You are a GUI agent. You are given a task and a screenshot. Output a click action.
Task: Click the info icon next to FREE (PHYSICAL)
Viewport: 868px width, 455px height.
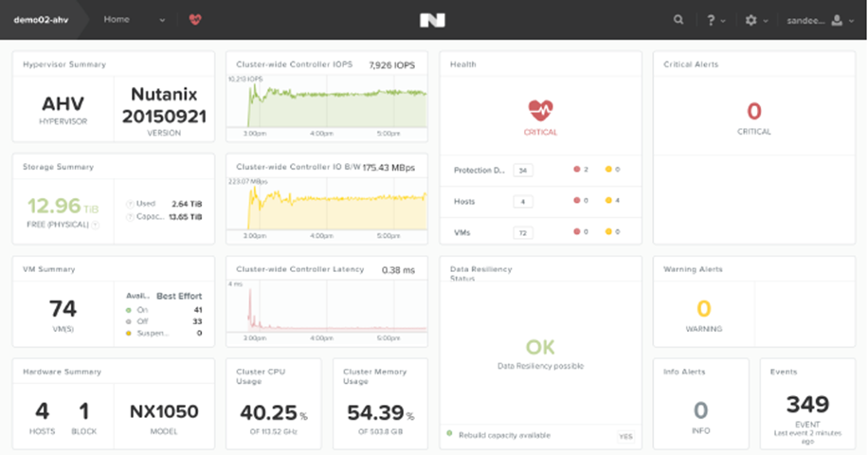click(x=95, y=225)
